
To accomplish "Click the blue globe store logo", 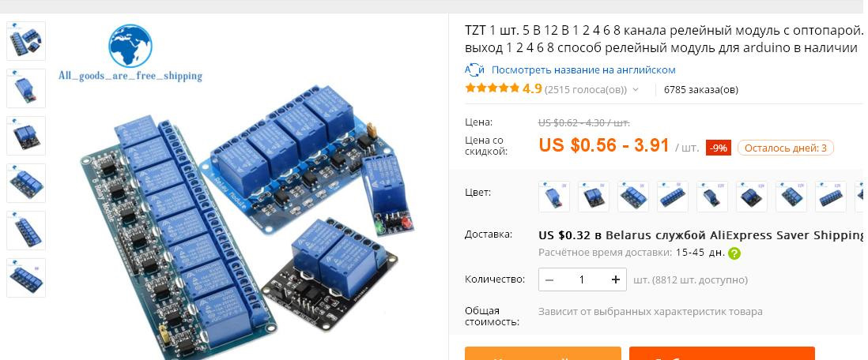I will 130,46.
